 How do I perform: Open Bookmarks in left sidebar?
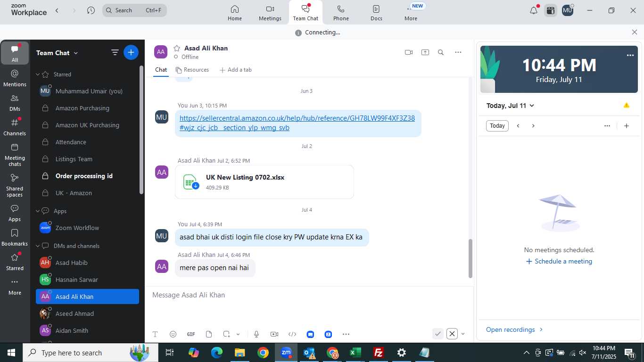click(x=15, y=238)
